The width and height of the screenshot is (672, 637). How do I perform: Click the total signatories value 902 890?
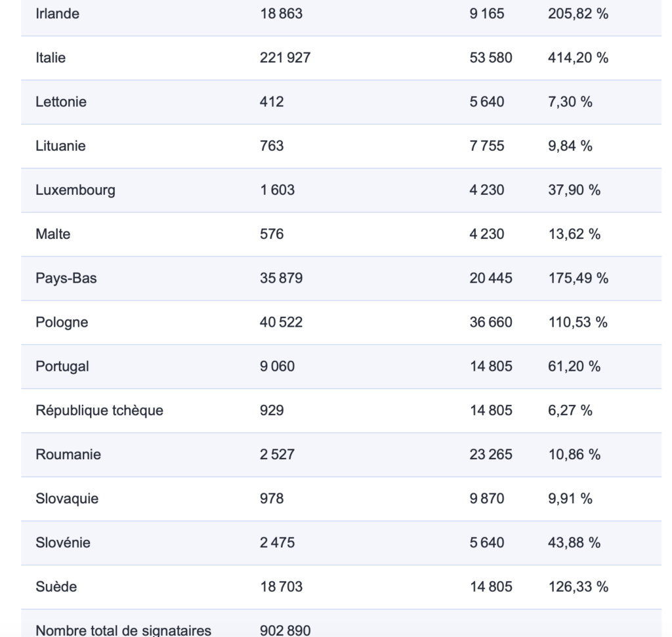coord(285,630)
